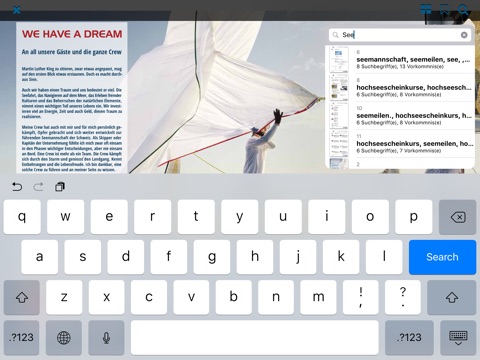Select the page 8 result thumbnail

[x=339, y=87]
